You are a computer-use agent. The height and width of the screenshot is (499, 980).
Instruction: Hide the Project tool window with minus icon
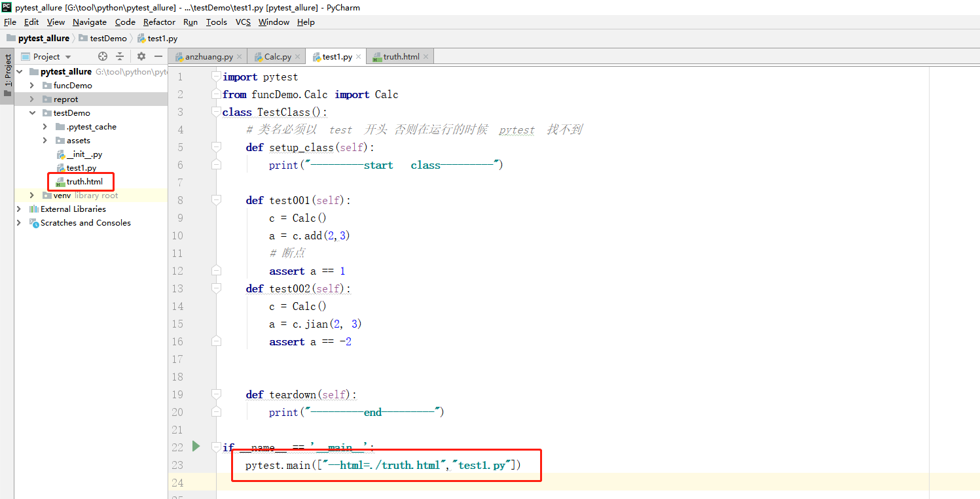[x=158, y=56]
